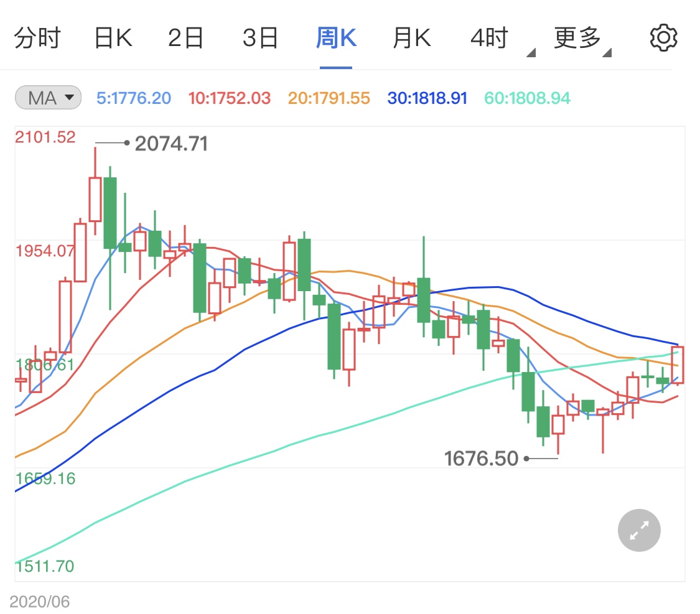Open the chart settings gear

[x=663, y=36]
